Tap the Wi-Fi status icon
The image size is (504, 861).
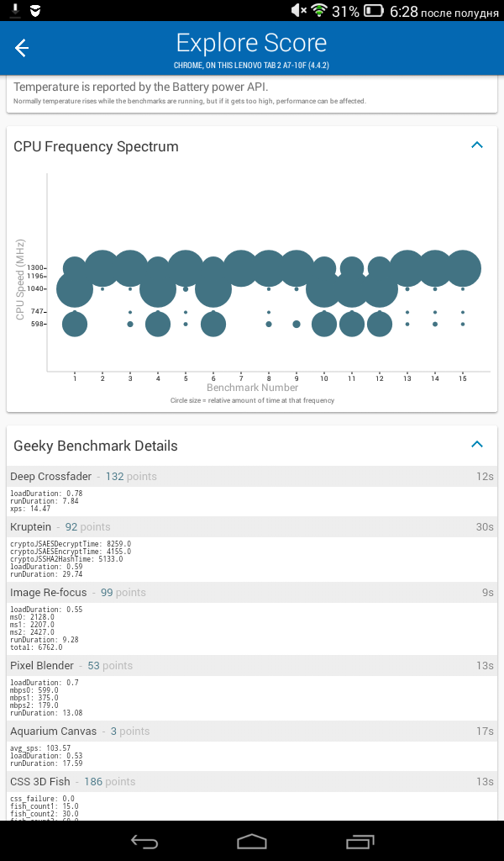(x=318, y=10)
